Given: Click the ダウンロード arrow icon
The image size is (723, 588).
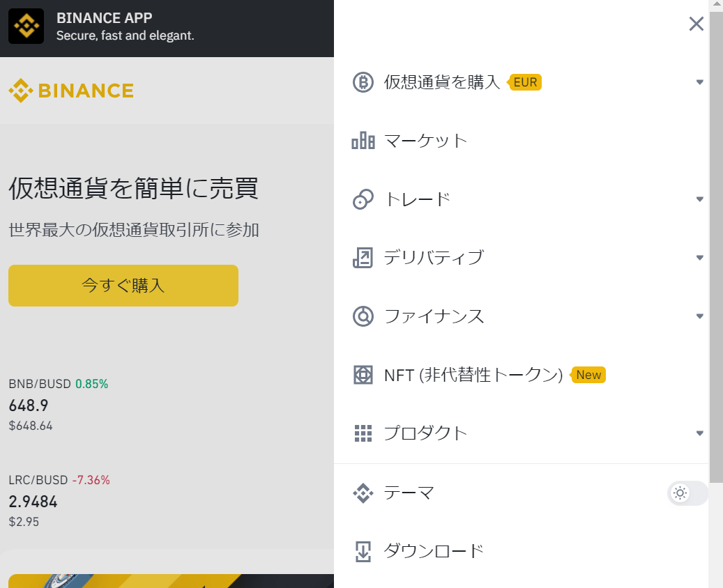Looking at the screenshot, I should (x=363, y=552).
